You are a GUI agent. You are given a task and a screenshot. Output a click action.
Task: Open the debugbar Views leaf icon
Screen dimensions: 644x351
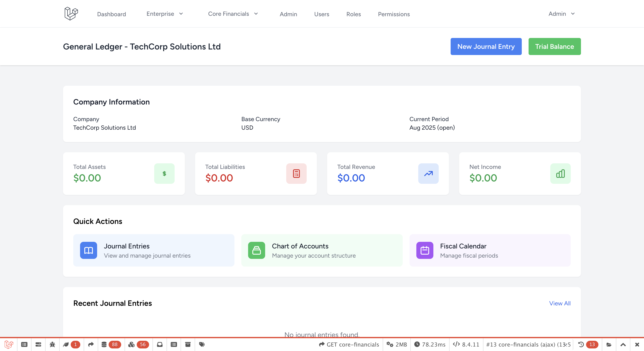pyautogui.click(x=66, y=344)
